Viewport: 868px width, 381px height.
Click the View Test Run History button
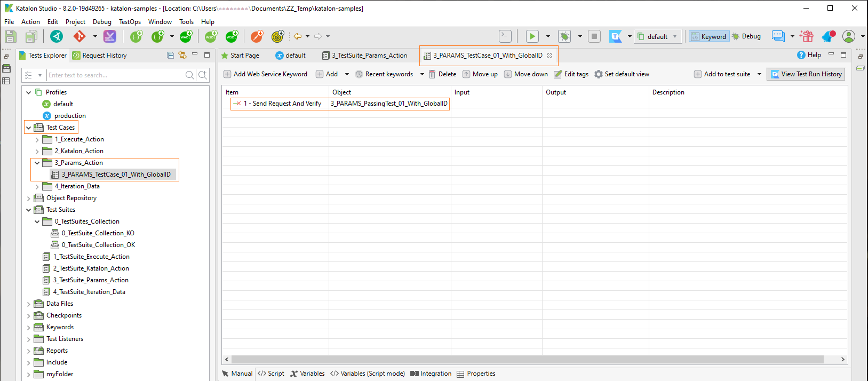pyautogui.click(x=806, y=74)
